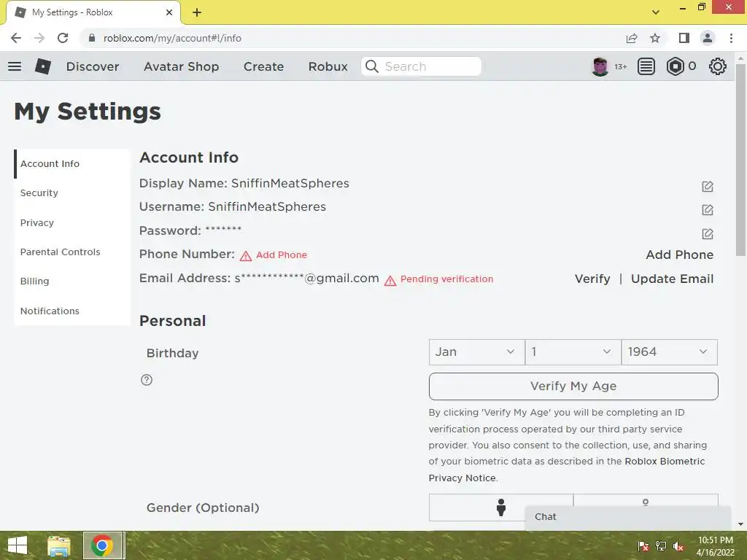The height and width of the screenshot is (560, 747).
Task: Open the Billing tab
Action: [72, 281]
